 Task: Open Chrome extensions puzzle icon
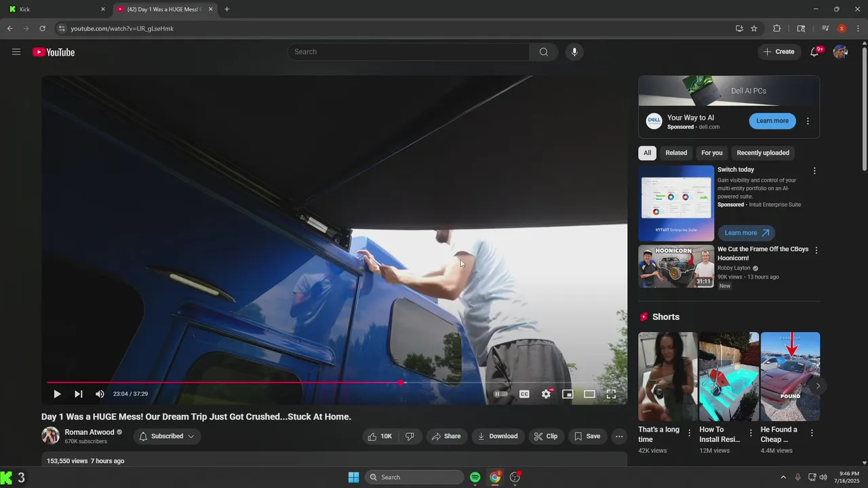[777, 28]
